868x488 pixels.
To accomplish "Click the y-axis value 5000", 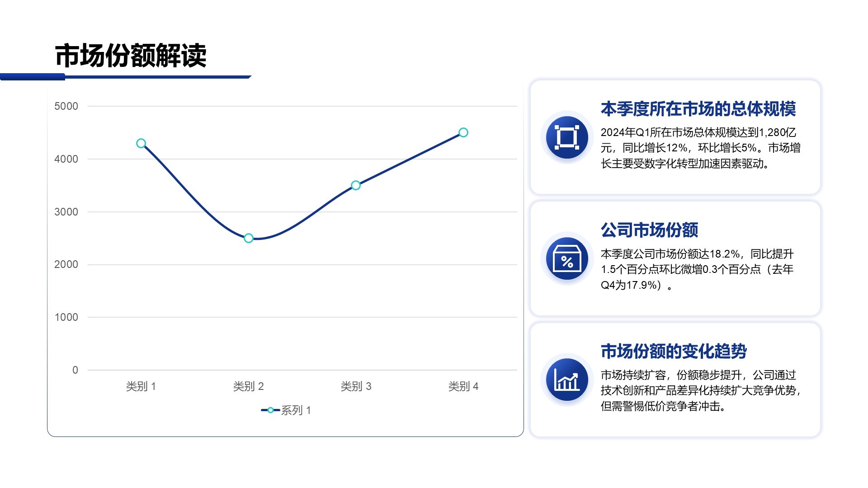I will 66,106.
